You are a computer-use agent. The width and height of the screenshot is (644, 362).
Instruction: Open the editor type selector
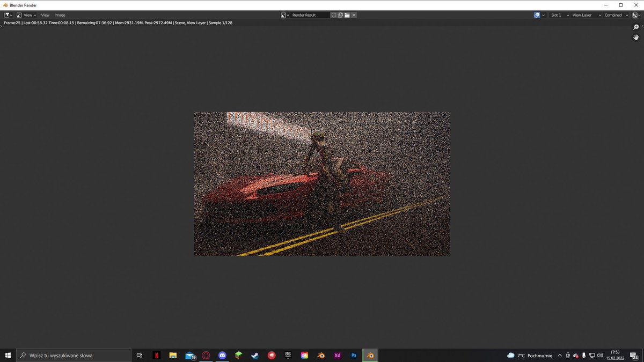tap(9, 15)
